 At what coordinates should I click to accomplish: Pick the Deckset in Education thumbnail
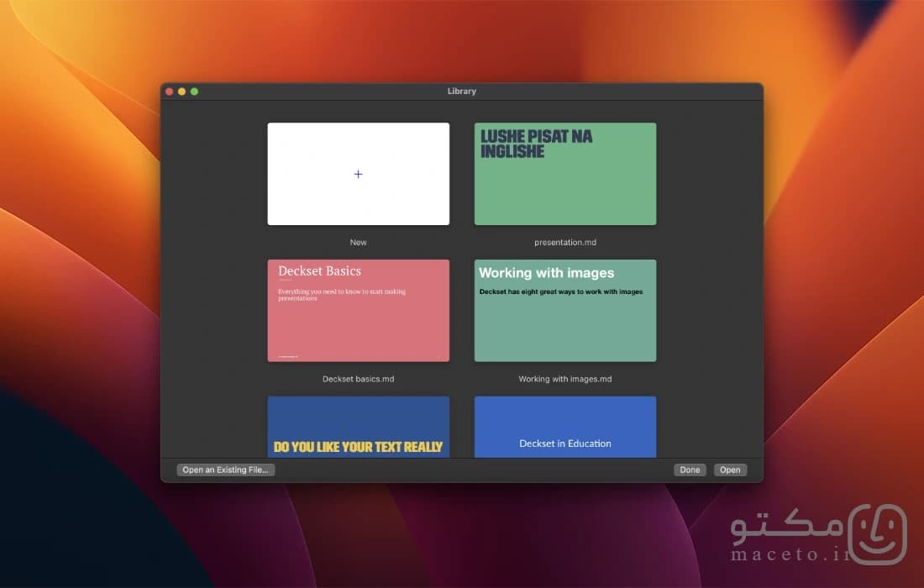(x=565, y=427)
